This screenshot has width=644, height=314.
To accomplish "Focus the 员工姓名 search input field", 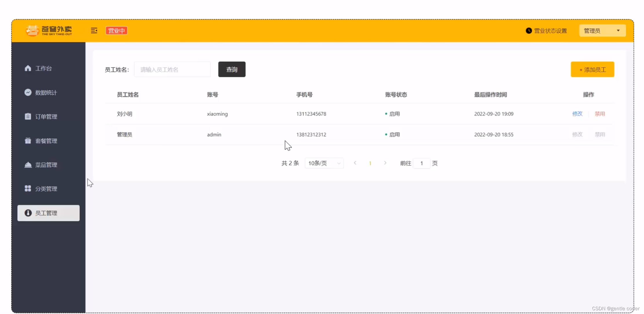I will [172, 70].
